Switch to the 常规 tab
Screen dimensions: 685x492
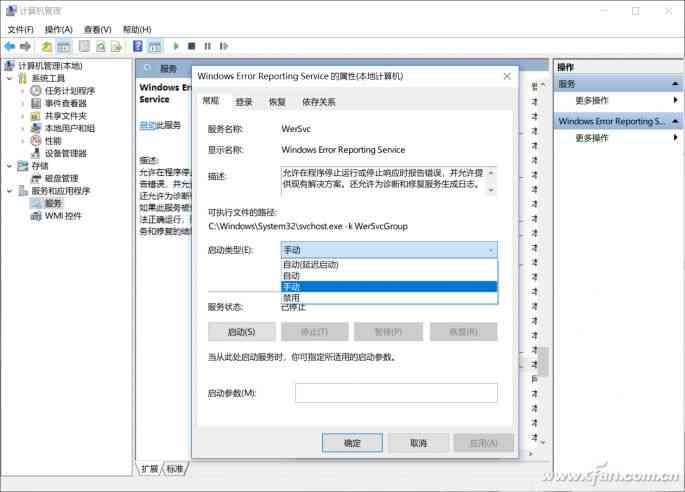tap(211, 101)
